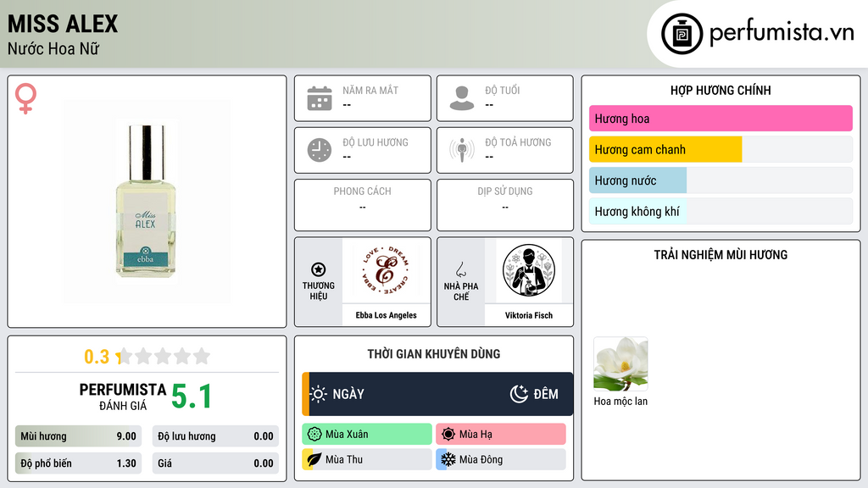The height and width of the screenshot is (488, 868).
Task: Click the Hương cam chanh accord bar
Action: (x=721, y=149)
